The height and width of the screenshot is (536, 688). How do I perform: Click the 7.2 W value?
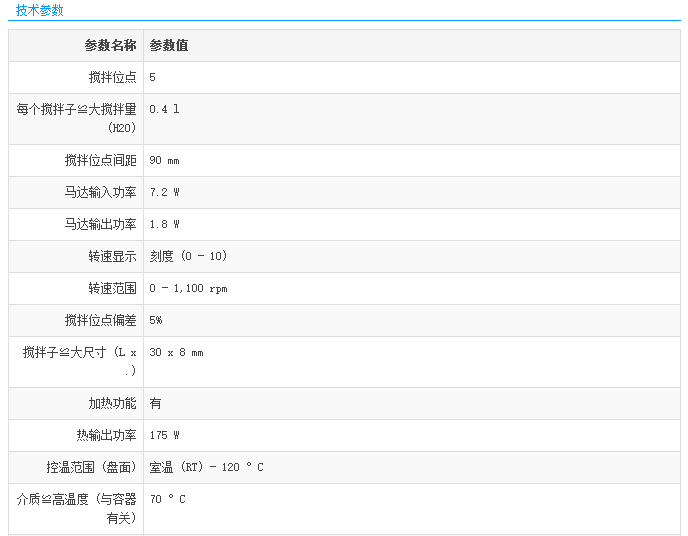click(x=164, y=193)
